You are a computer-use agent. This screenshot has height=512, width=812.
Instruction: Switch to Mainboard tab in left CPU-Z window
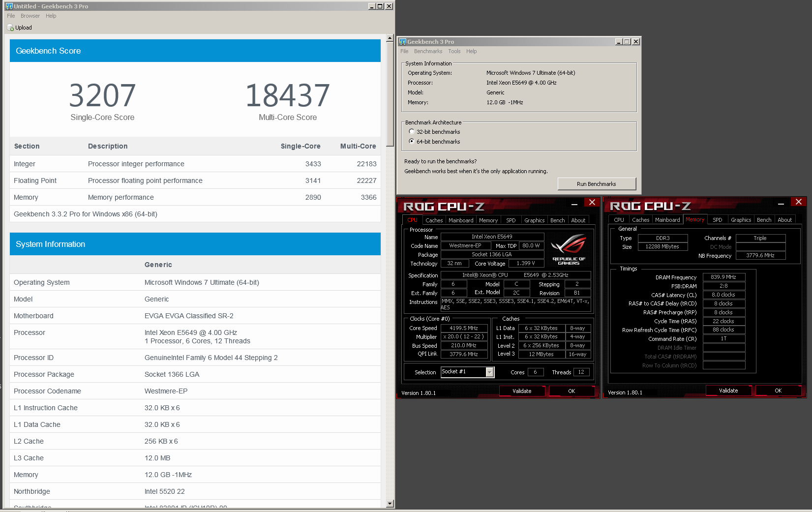[461, 220]
